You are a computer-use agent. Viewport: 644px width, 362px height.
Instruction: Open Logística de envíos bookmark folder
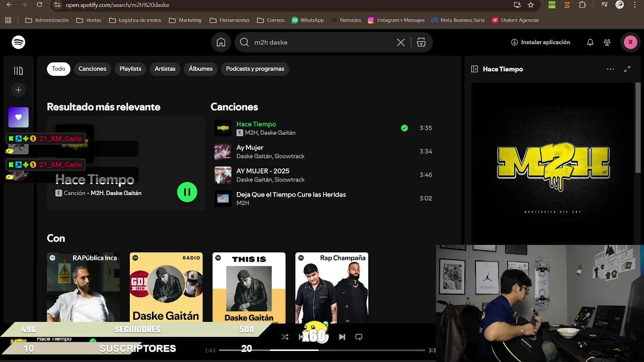(x=135, y=20)
